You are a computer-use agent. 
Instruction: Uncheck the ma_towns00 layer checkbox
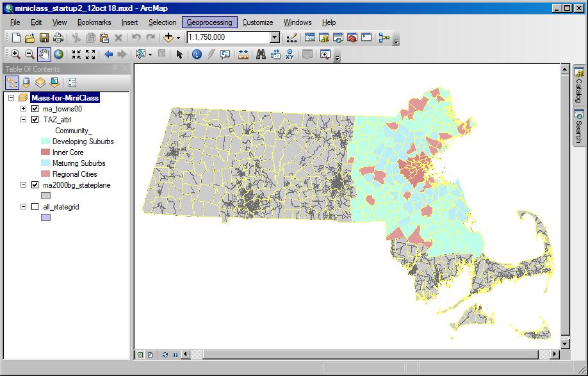pos(35,109)
